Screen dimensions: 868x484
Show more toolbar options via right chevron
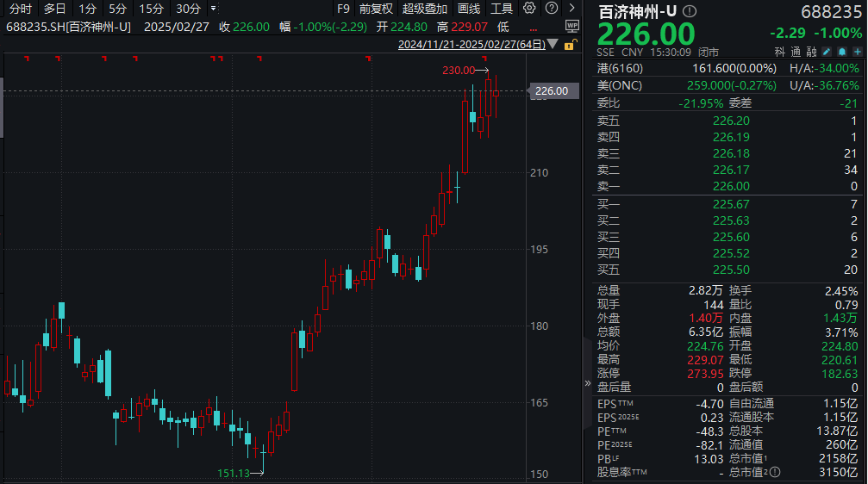(571, 9)
